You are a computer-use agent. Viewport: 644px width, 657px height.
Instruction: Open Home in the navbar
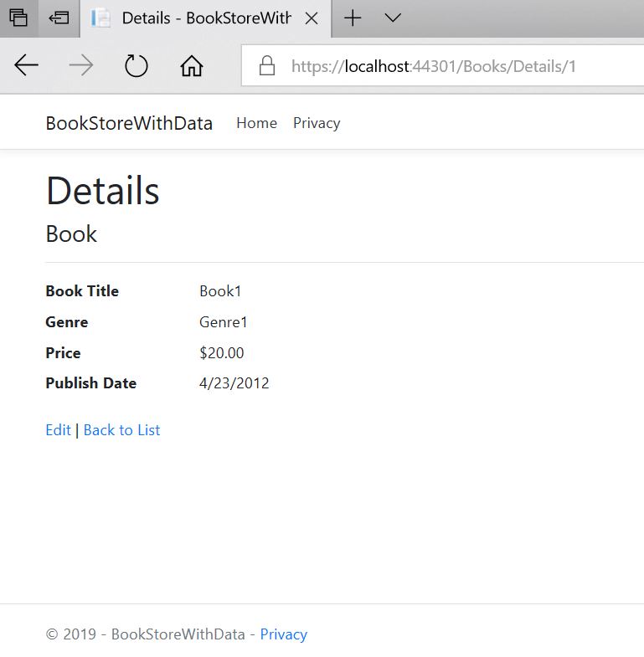coord(256,123)
